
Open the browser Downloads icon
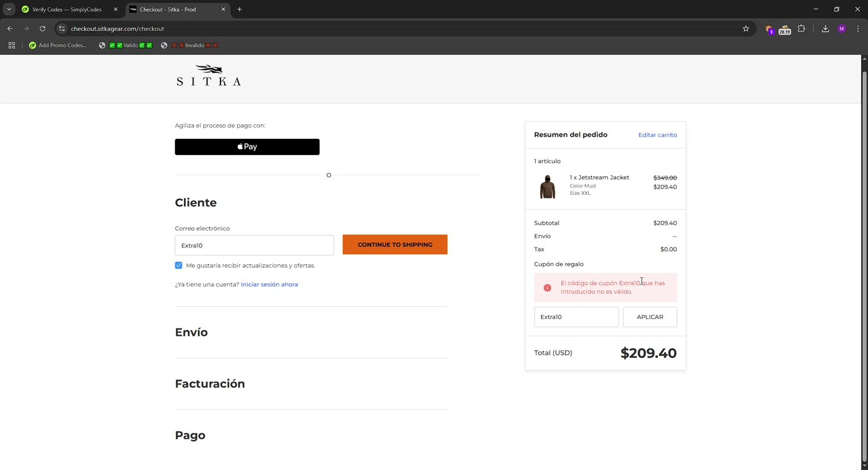825,29
